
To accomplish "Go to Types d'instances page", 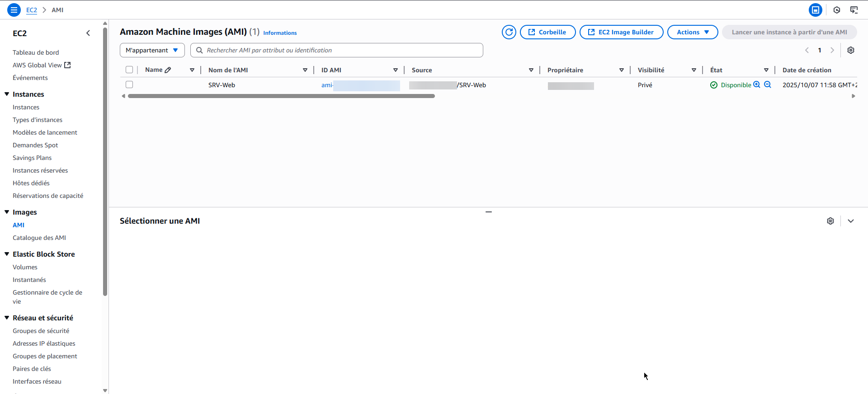I will pos(38,120).
